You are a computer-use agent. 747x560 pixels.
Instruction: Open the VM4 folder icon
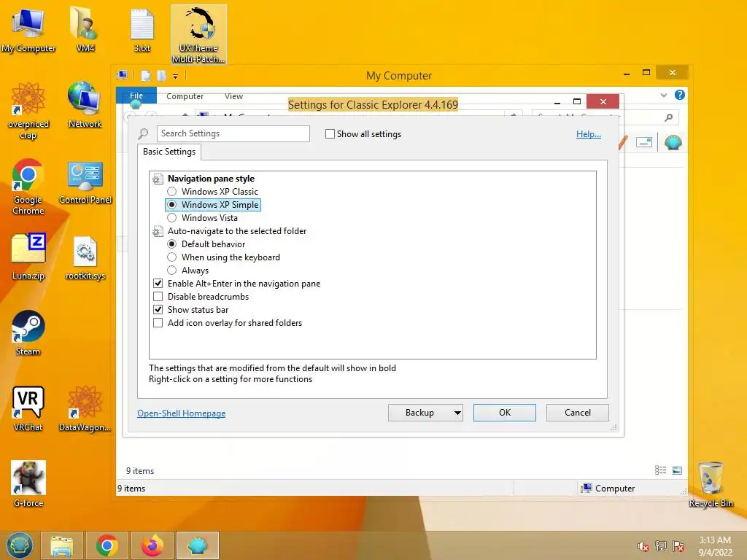click(x=85, y=29)
